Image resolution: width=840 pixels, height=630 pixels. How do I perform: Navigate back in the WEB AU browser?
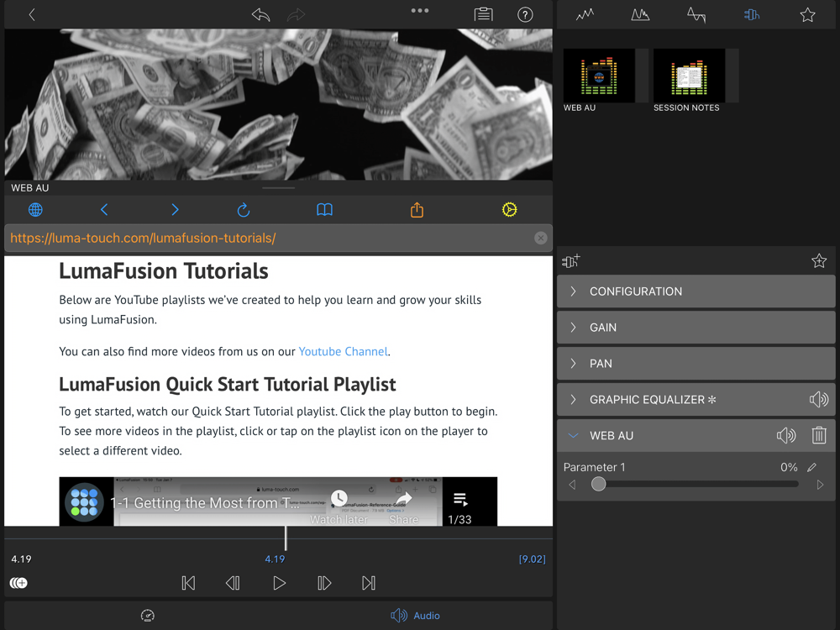pos(104,209)
